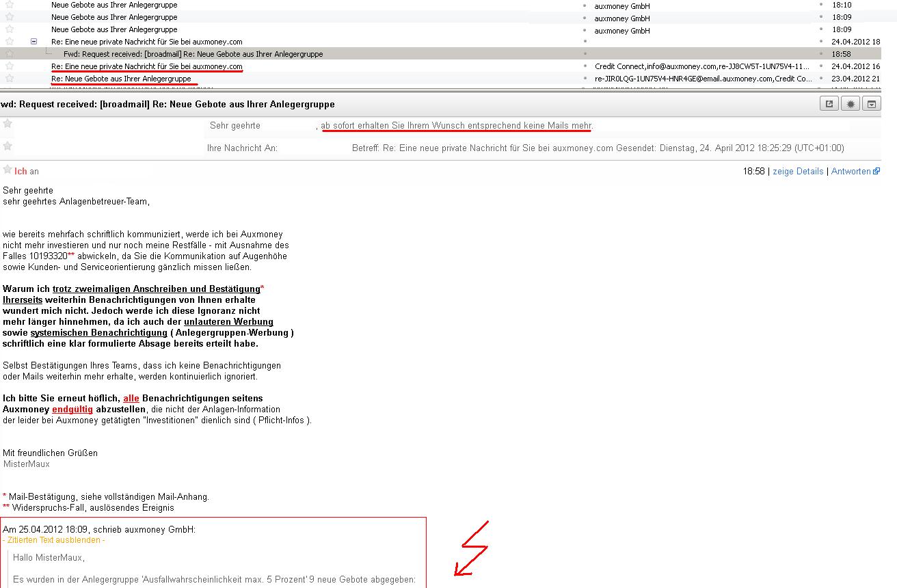Toggle star next to 'Ich an' sender

pyautogui.click(x=8, y=170)
